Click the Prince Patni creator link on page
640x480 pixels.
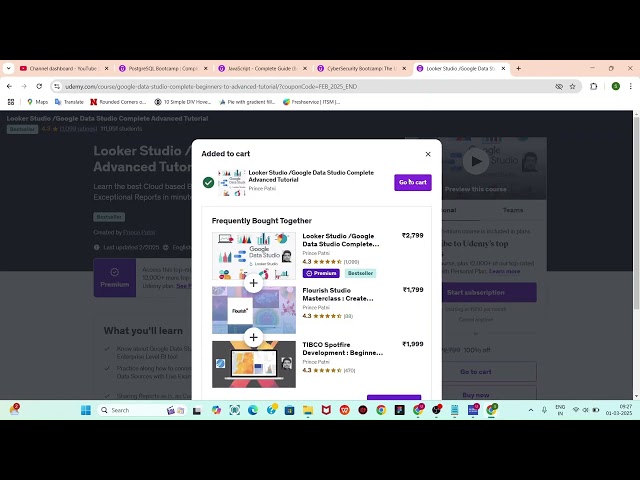[x=139, y=232]
